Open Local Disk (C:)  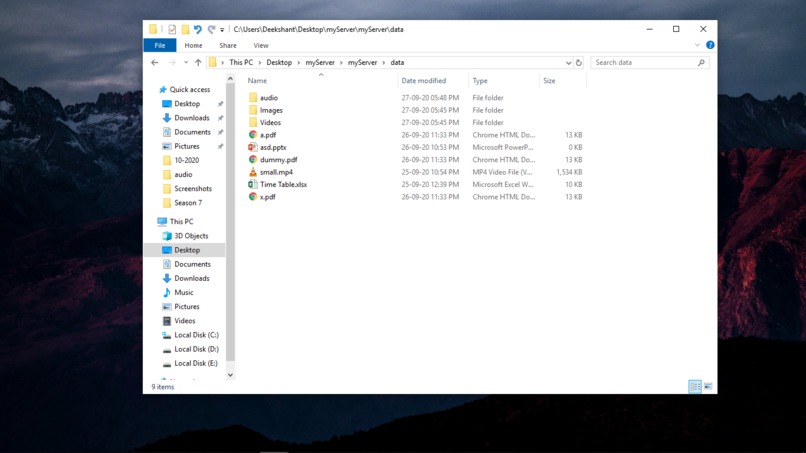pyautogui.click(x=196, y=335)
